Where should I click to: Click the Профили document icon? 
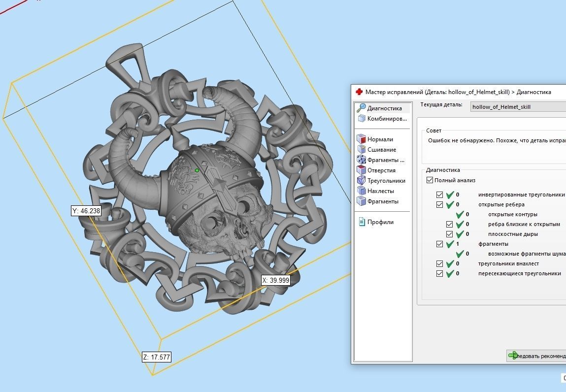(362, 222)
